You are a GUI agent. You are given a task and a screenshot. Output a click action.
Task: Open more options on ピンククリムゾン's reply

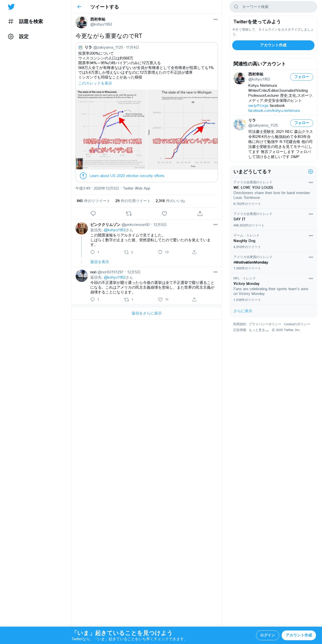[x=215, y=224]
